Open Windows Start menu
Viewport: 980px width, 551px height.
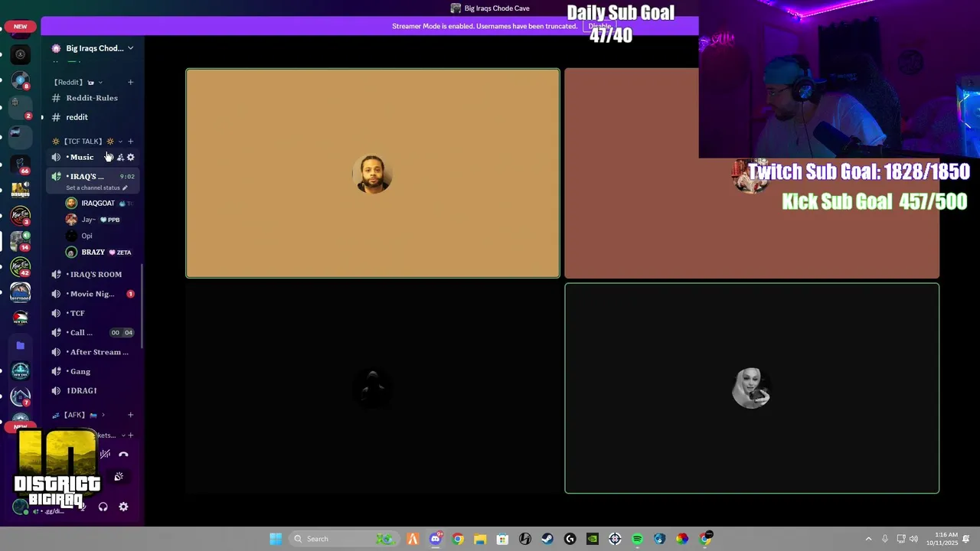[x=276, y=539]
